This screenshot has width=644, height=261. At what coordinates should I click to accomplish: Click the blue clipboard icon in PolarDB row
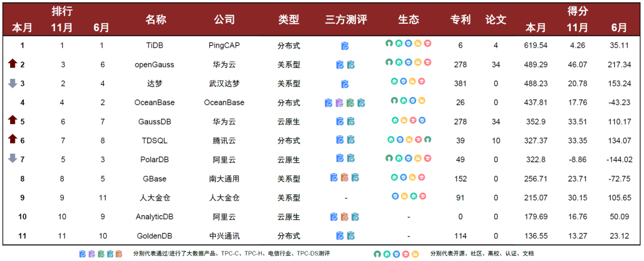340,158
